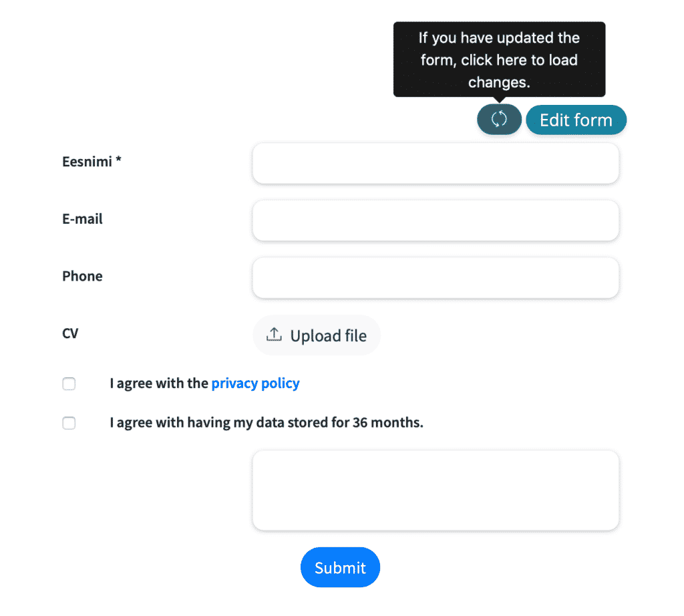Click the required asterisk next to Eesnimi
Screen dimensions: 684x616
[x=118, y=160]
